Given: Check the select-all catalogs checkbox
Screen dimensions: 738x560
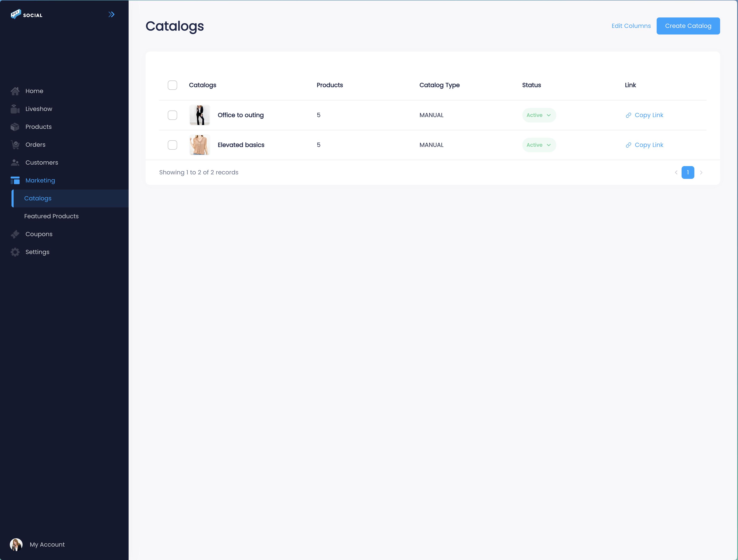Looking at the screenshot, I should [x=172, y=85].
